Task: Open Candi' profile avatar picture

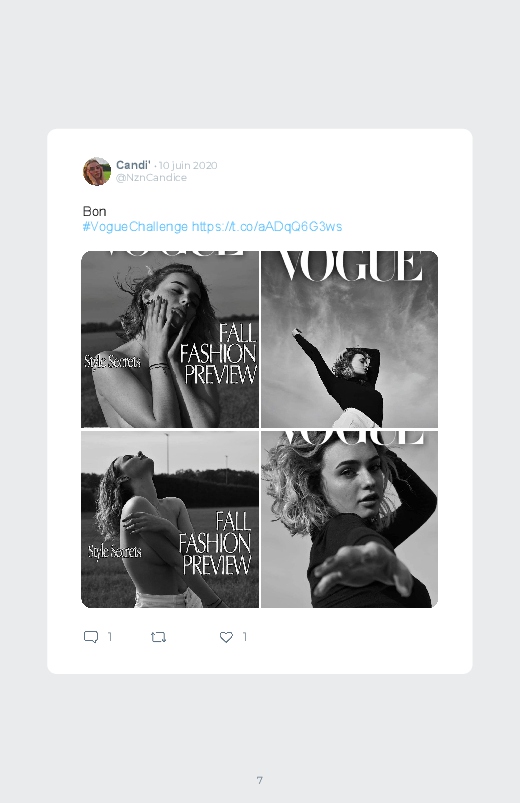Action: click(x=97, y=171)
